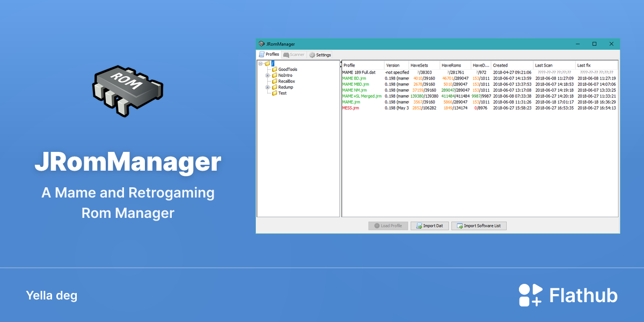The width and height of the screenshot is (644, 322).
Task: Select the Redump tree folder label
Action: (286, 87)
